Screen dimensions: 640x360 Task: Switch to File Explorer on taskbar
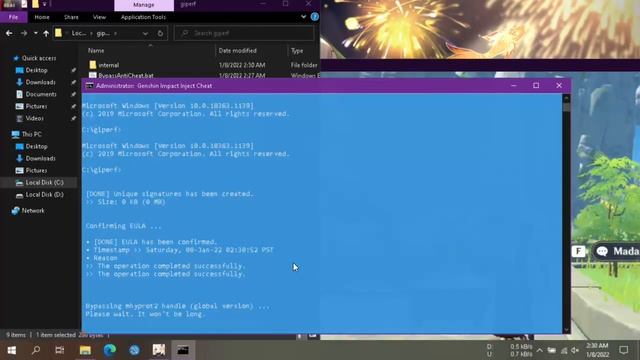click(85, 350)
